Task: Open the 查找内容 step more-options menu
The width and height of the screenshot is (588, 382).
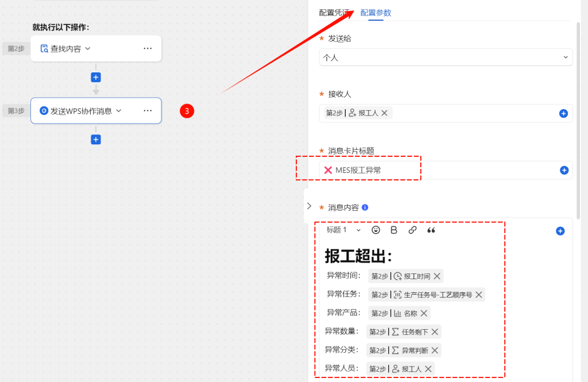Action: 148,48
